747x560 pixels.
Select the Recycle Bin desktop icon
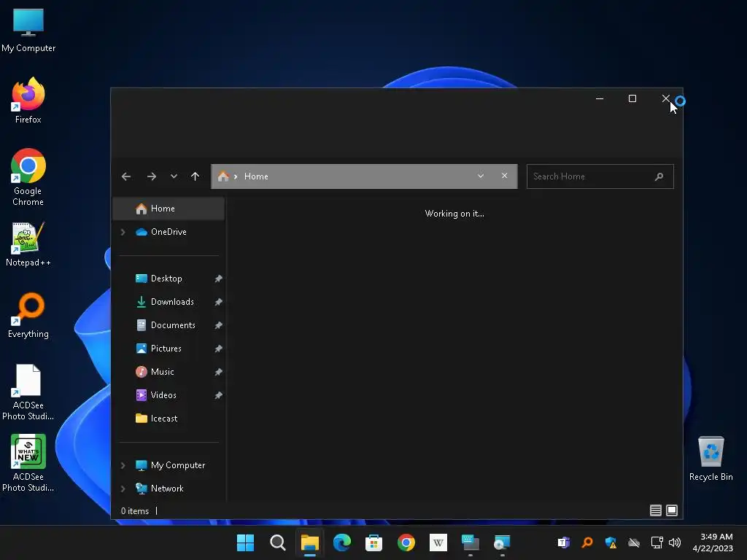pyautogui.click(x=711, y=459)
